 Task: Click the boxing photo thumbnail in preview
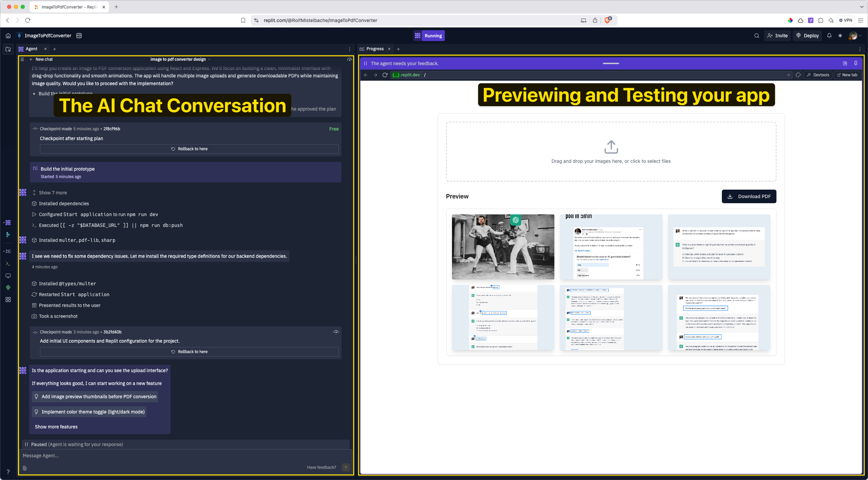(x=503, y=247)
